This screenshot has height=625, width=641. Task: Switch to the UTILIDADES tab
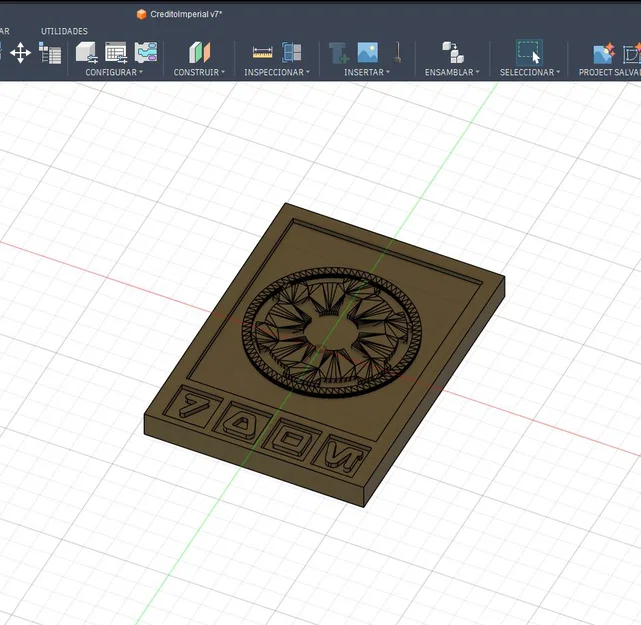click(x=64, y=31)
